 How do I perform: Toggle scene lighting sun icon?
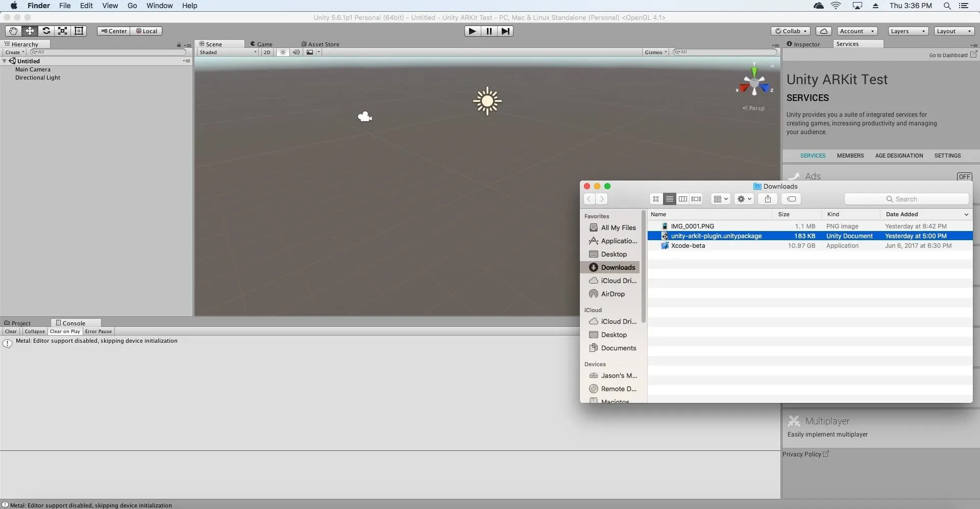point(283,53)
